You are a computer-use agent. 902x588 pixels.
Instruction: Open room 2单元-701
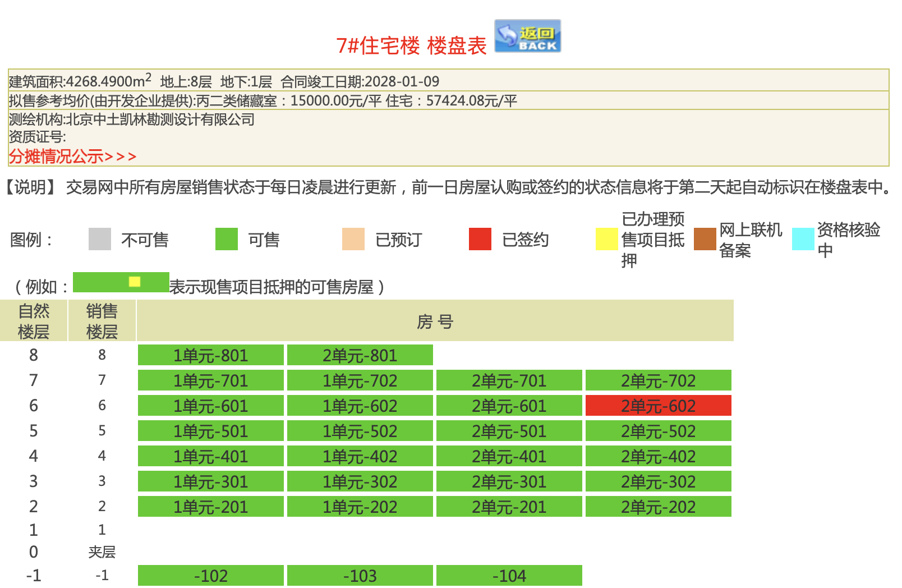(x=509, y=380)
